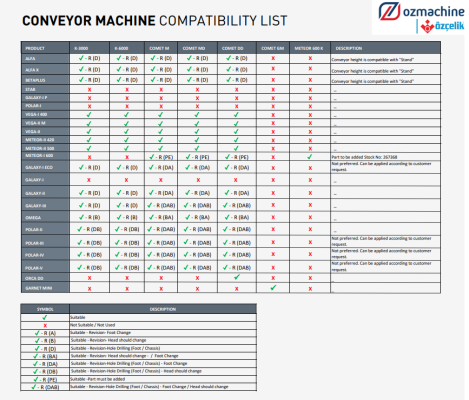Click the red X for ALFA under COMET GM
The height and width of the screenshot is (400, 469).
(273, 58)
